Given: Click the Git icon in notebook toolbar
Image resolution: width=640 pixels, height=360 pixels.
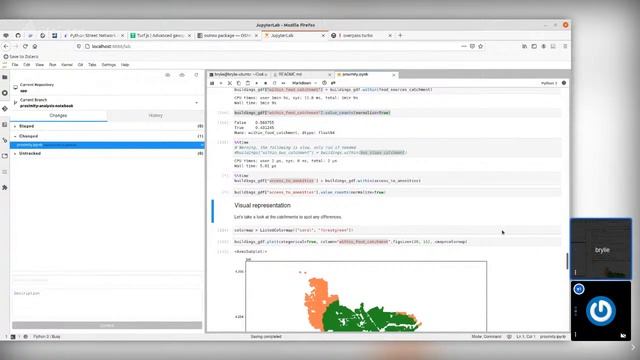Looking at the screenshot, I should [333, 83].
